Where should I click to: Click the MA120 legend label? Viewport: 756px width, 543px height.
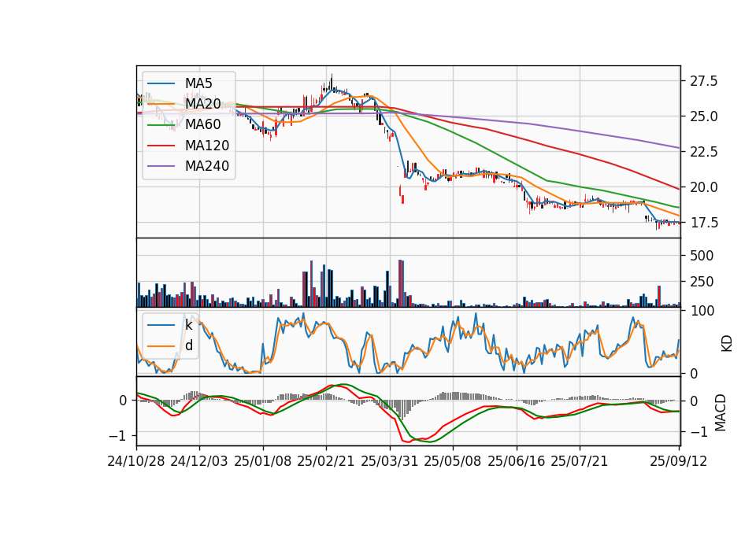(207, 145)
